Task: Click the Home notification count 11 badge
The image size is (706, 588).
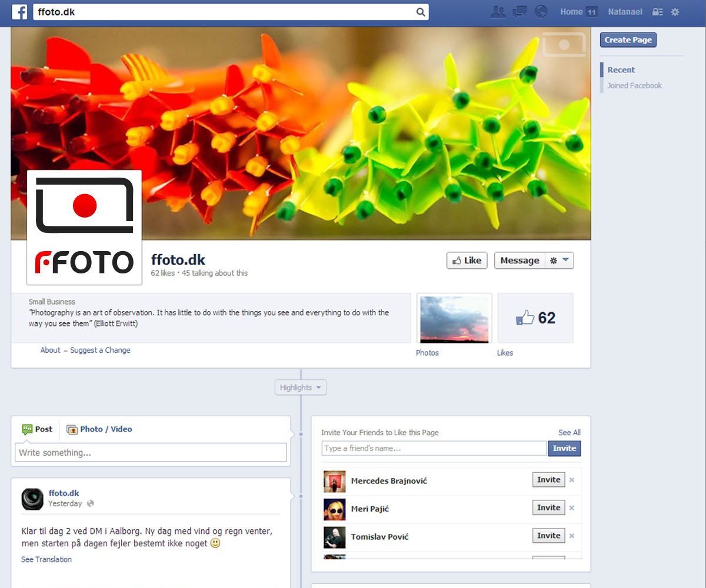Action: point(592,12)
